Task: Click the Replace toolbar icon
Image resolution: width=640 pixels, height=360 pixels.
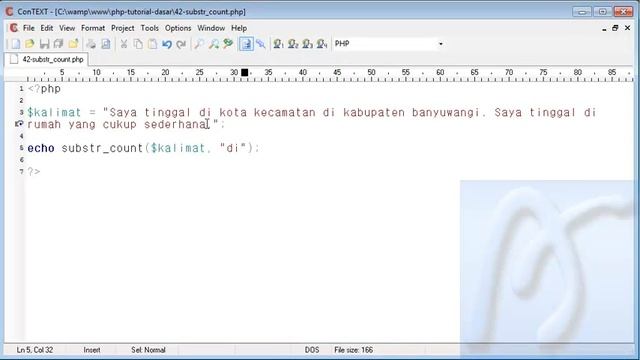Action: tap(228, 44)
